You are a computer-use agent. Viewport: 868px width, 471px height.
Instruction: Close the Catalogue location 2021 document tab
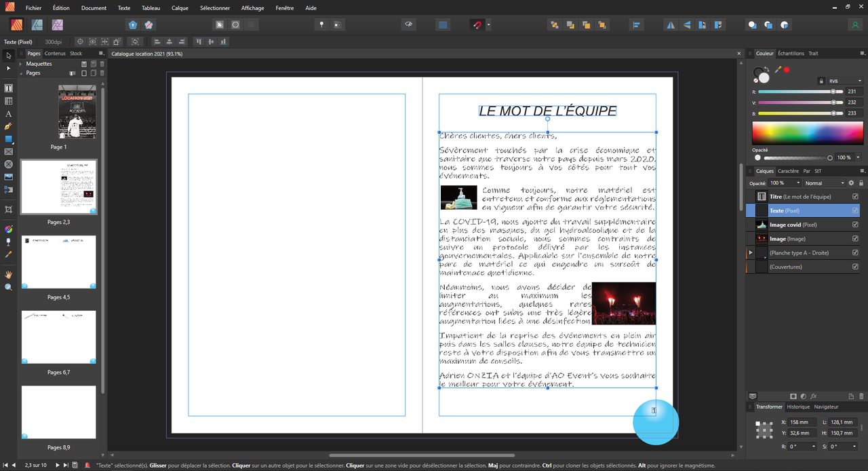tap(739, 54)
